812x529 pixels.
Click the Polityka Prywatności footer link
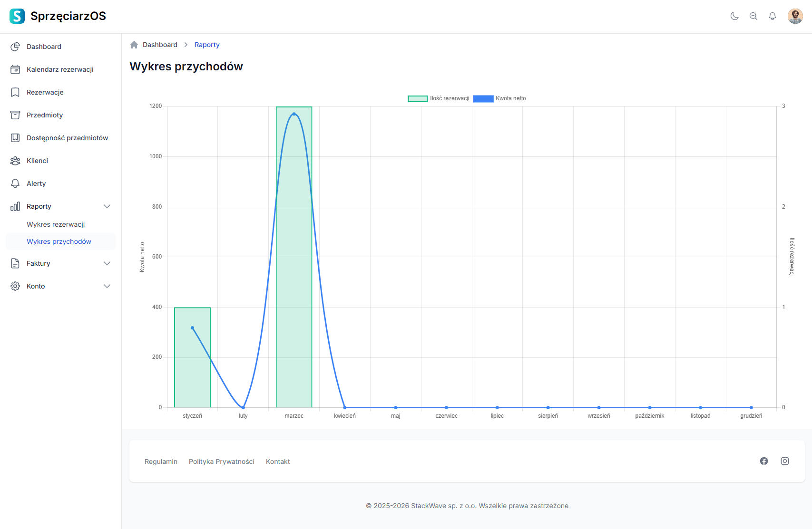click(222, 462)
